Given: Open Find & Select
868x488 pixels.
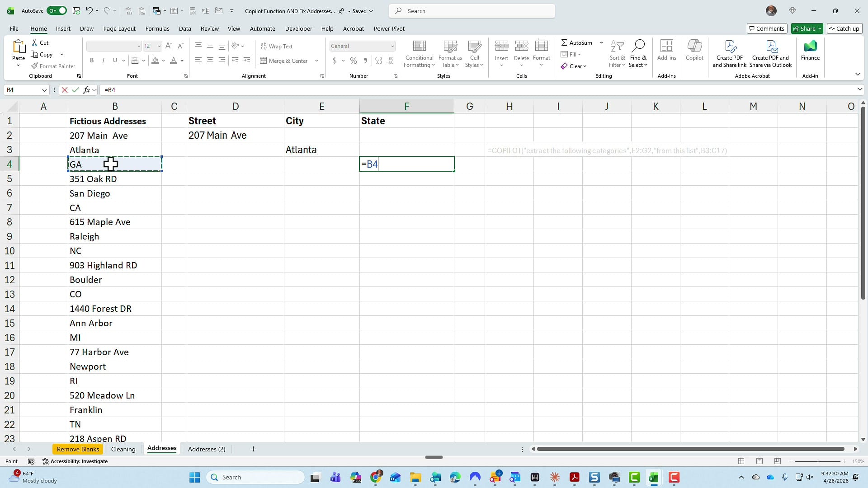Looking at the screenshot, I should coord(638,53).
